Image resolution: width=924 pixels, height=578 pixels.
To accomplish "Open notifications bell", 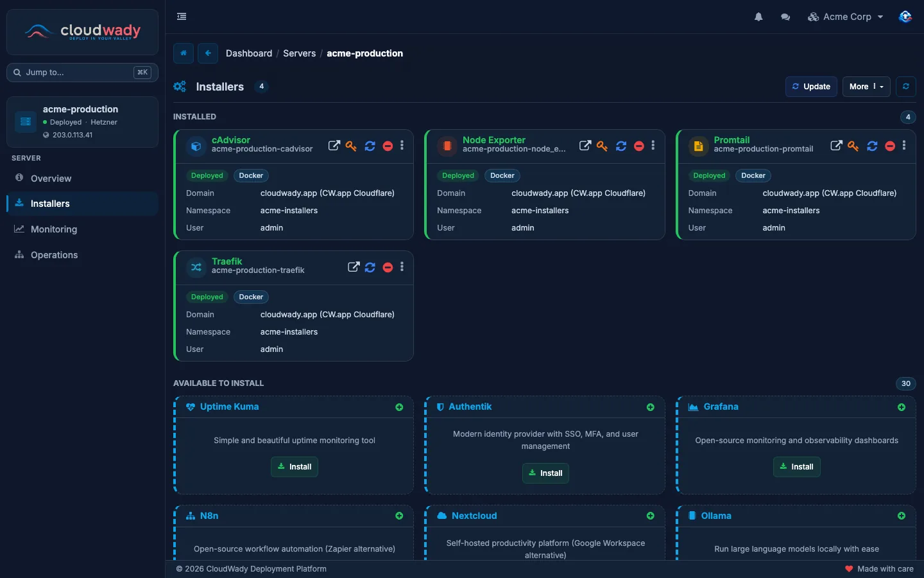I will tap(758, 17).
